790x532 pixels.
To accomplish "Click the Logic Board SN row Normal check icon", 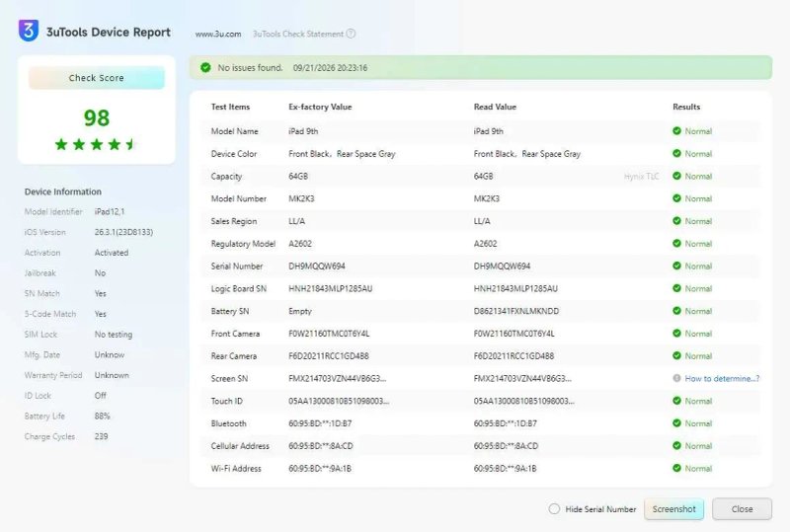I will click(x=676, y=288).
